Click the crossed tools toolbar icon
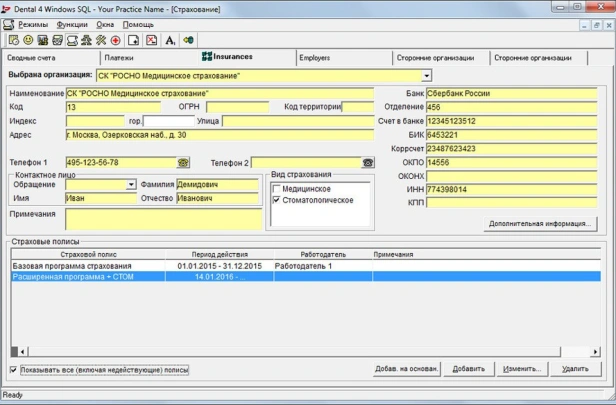Viewport: 616px width, 405px height. tap(101, 40)
